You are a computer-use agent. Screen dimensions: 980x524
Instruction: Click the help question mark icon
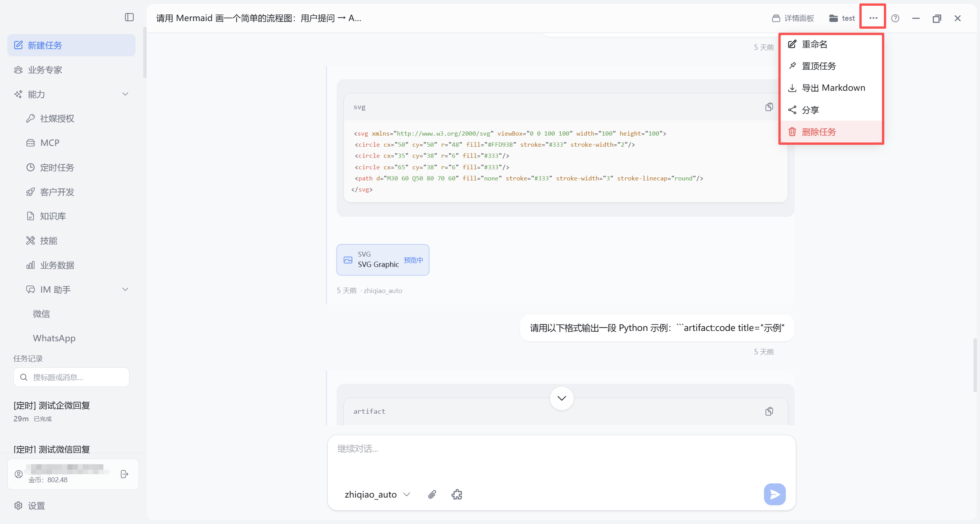coord(895,18)
